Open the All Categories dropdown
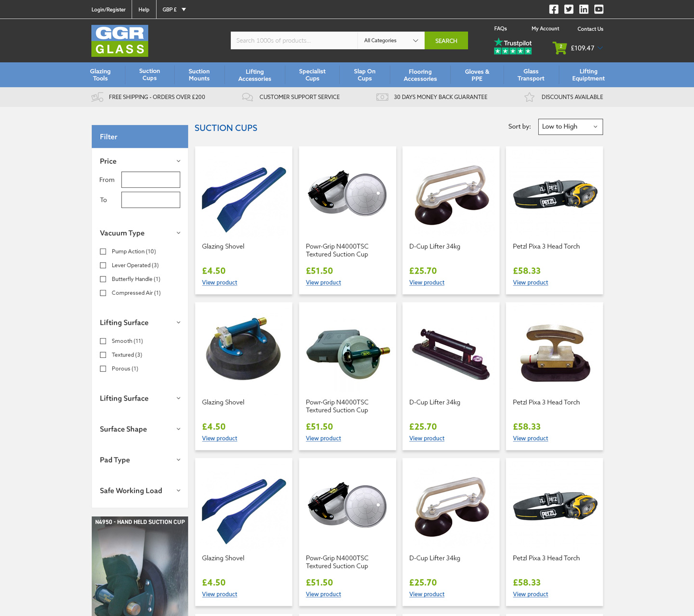 click(391, 40)
